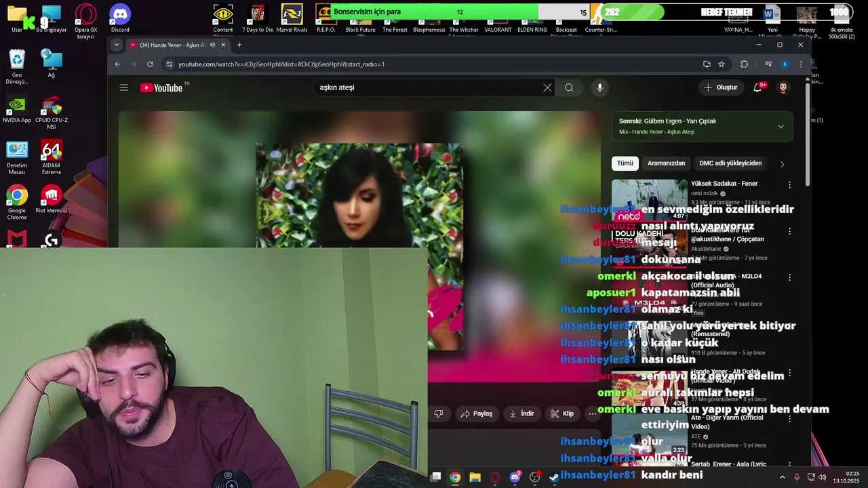
Task: Select DMC adlı yükleyiciden filter chip
Action: coord(730,163)
